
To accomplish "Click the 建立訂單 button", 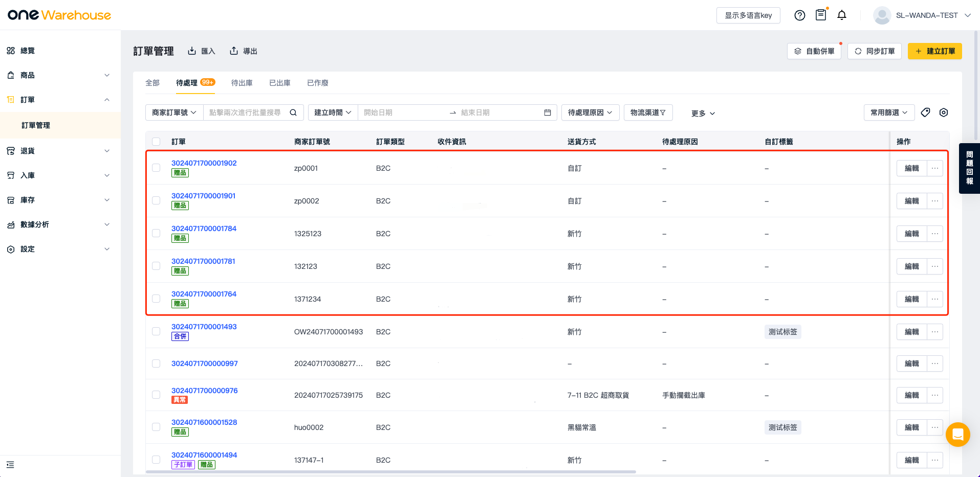I will 934,51.
